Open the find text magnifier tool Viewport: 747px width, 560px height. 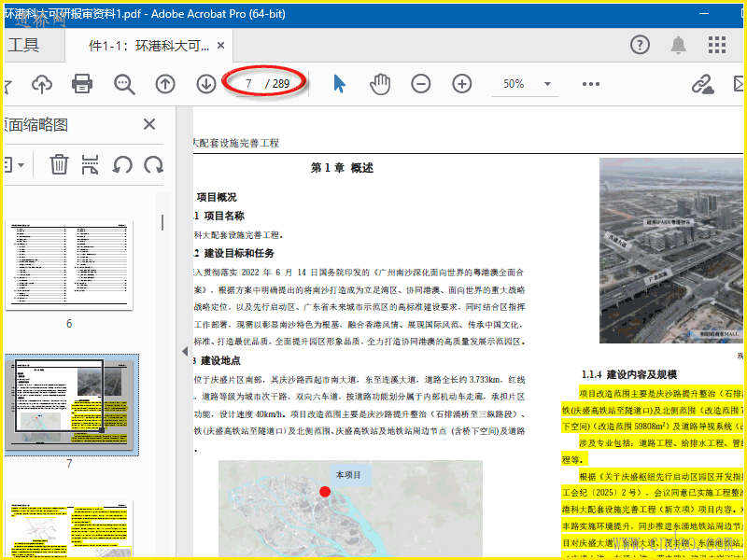click(x=124, y=84)
